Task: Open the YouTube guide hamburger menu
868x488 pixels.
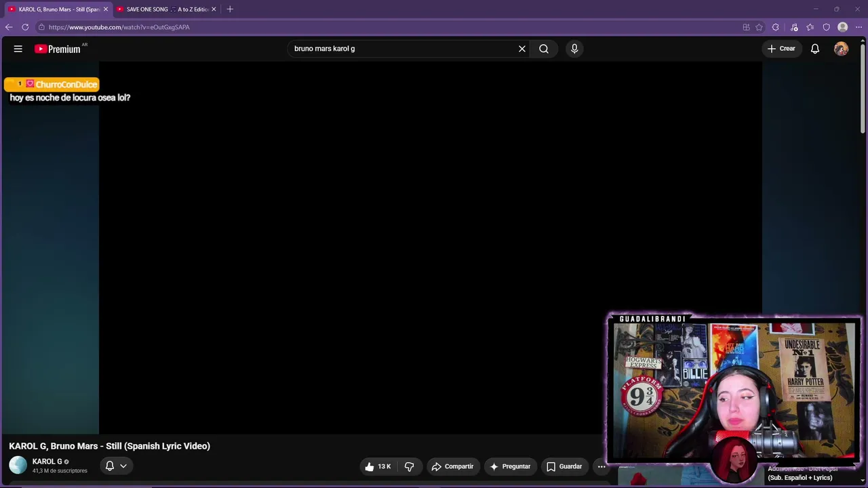Action: click(x=18, y=49)
